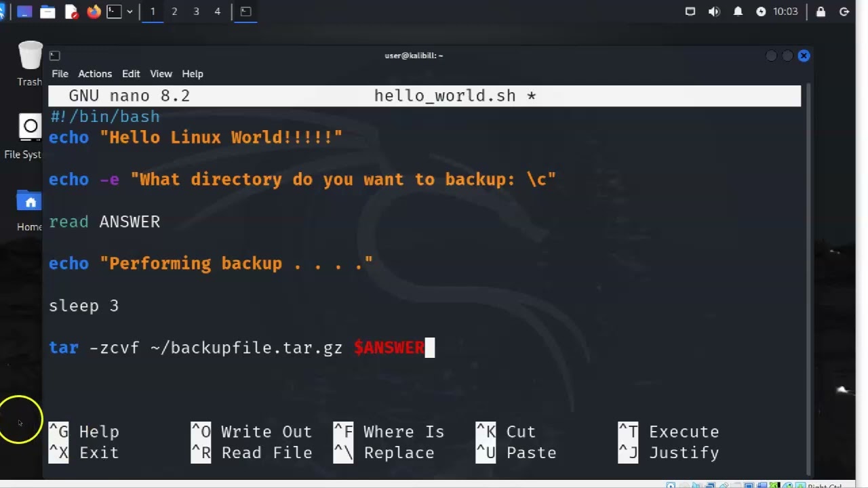This screenshot has width=868, height=488.
Task: Place cursor on #!/bin/bash line
Action: pyautogui.click(x=105, y=117)
